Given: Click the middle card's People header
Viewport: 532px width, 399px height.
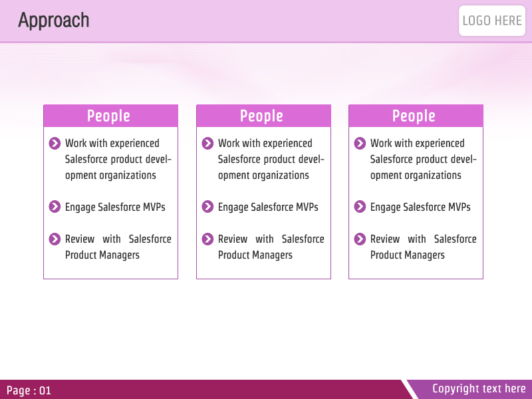Looking at the screenshot, I should [263, 116].
